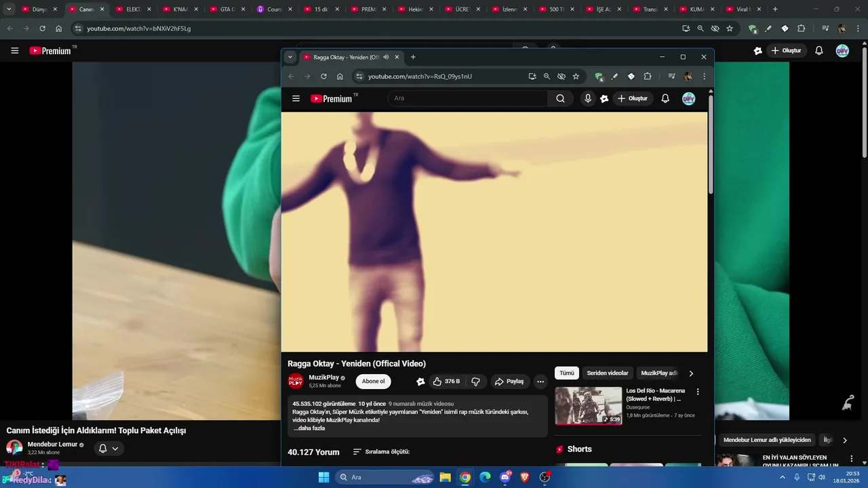Viewport: 868px width, 488px height.
Task: Open Sıralama ölçütü sort dropdown
Action: 381,452
